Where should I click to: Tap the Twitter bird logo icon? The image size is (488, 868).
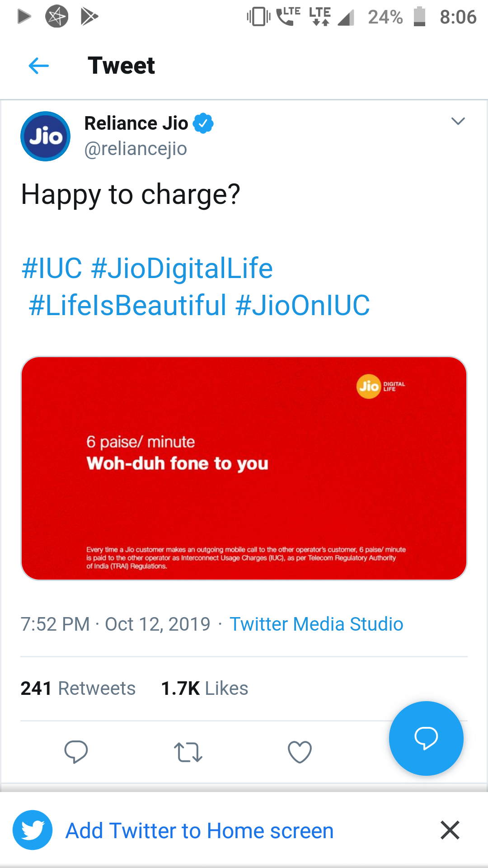point(33,830)
